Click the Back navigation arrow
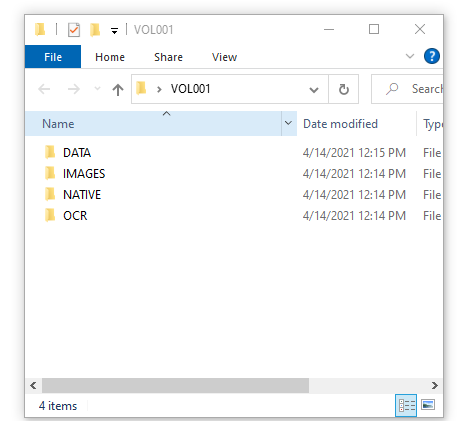 [x=44, y=89]
